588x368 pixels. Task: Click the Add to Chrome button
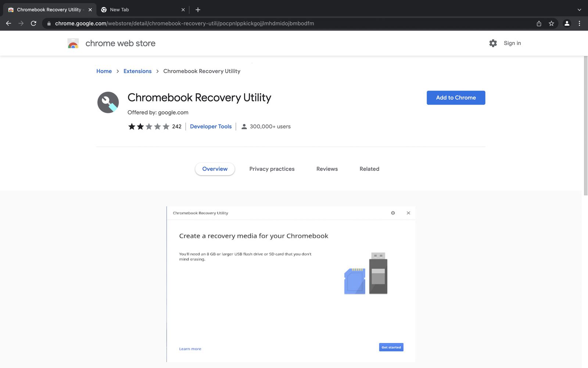point(456,98)
